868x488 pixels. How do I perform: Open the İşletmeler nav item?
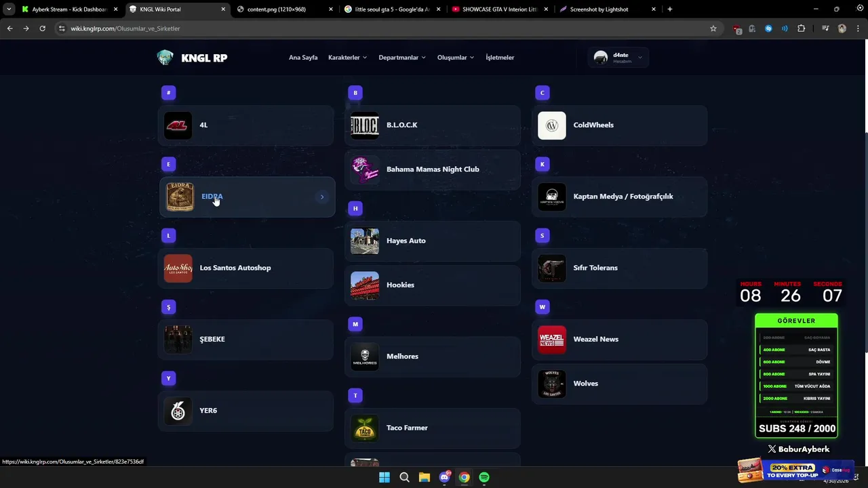tap(500, 58)
